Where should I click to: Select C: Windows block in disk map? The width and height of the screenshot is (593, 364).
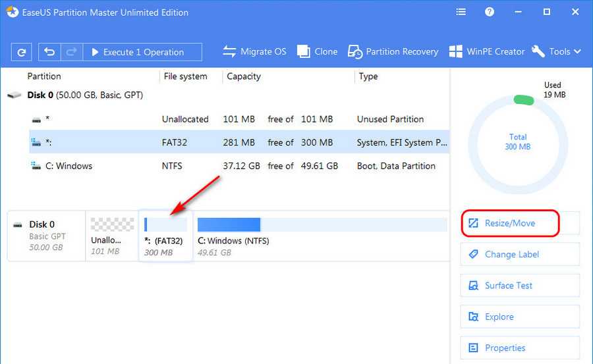(x=322, y=236)
